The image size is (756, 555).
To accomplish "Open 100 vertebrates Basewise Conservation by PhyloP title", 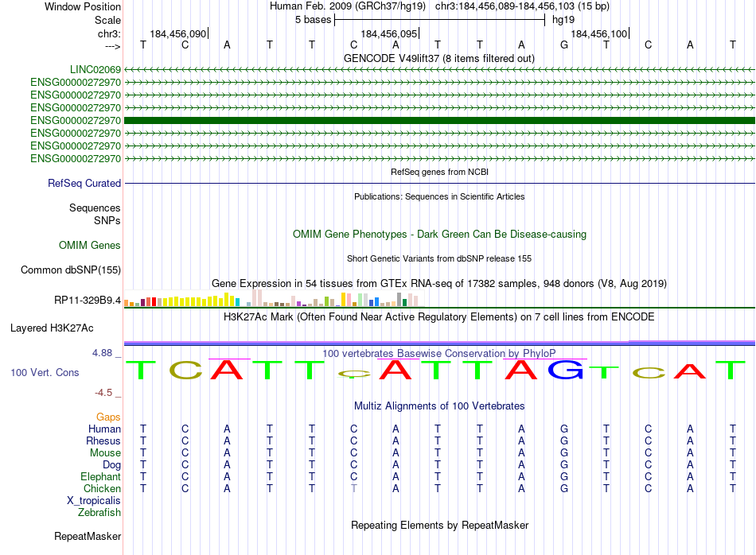I will coord(439,353).
